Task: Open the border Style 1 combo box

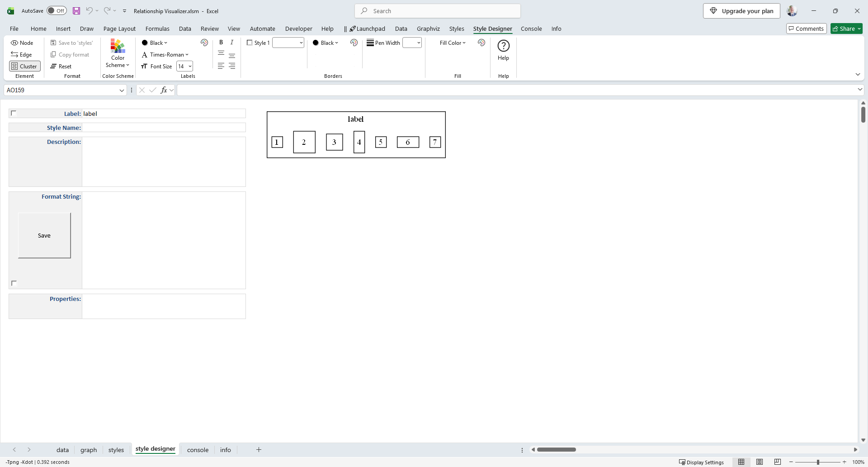Action: click(x=288, y=43)
